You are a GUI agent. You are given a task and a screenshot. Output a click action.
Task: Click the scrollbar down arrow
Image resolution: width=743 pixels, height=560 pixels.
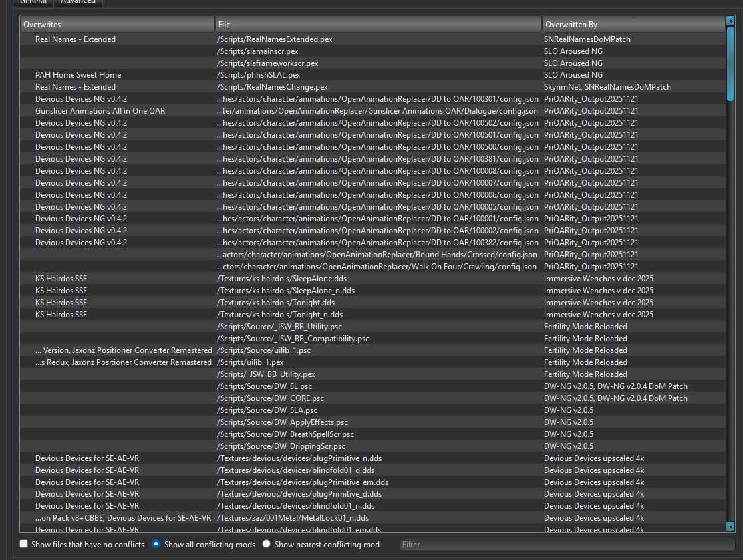point(730,526)
